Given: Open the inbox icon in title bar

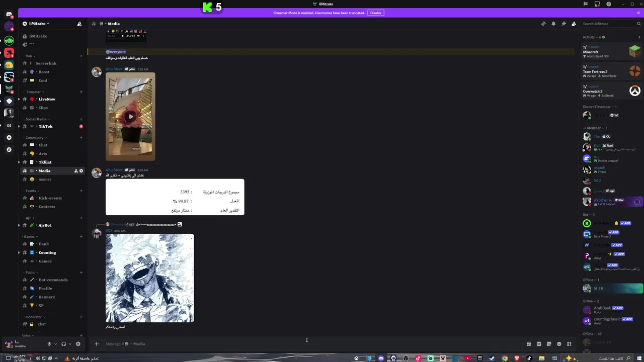Looking at the screenshot, I should point(597,4).
